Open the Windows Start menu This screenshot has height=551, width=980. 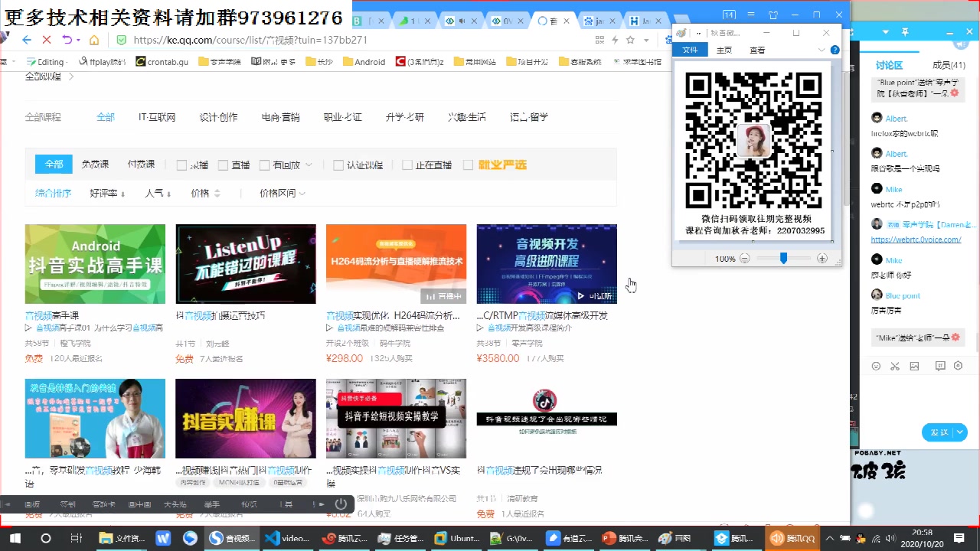click(15, 539)
